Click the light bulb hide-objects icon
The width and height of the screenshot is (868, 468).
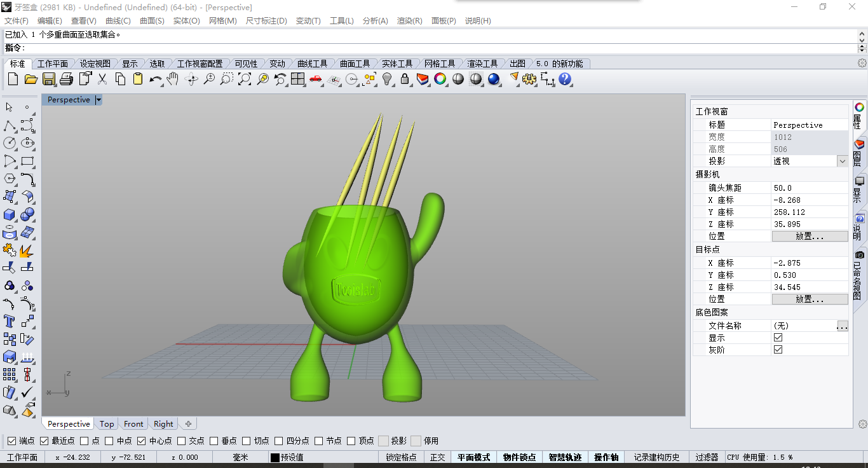387,79
